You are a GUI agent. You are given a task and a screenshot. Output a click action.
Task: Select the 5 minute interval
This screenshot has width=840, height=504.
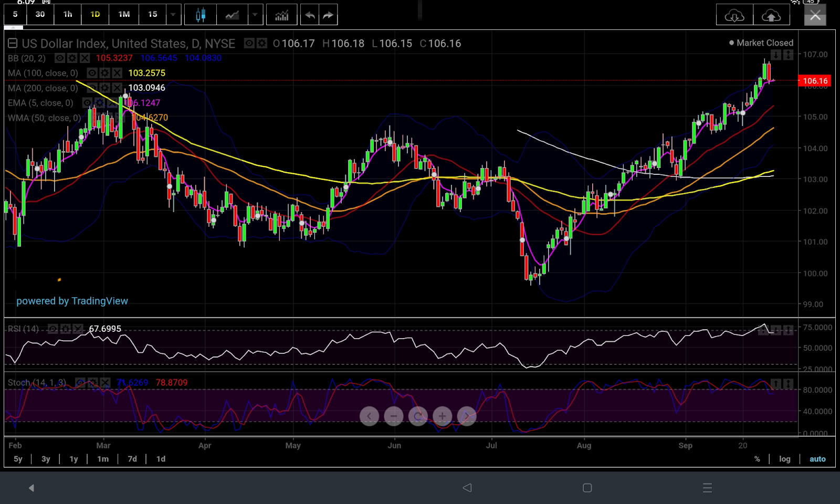click(x=15, y=14)
